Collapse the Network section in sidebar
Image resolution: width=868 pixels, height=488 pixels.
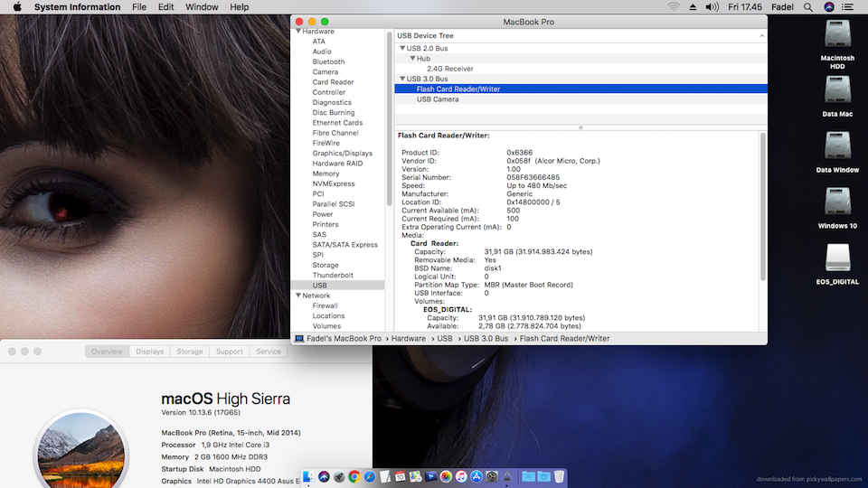point(298,296)
